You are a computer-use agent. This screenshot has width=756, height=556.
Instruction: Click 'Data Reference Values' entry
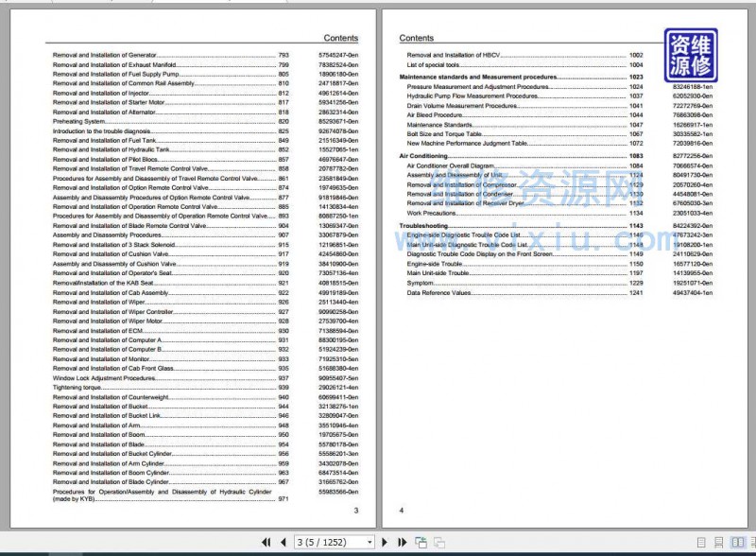click(438, 293)
